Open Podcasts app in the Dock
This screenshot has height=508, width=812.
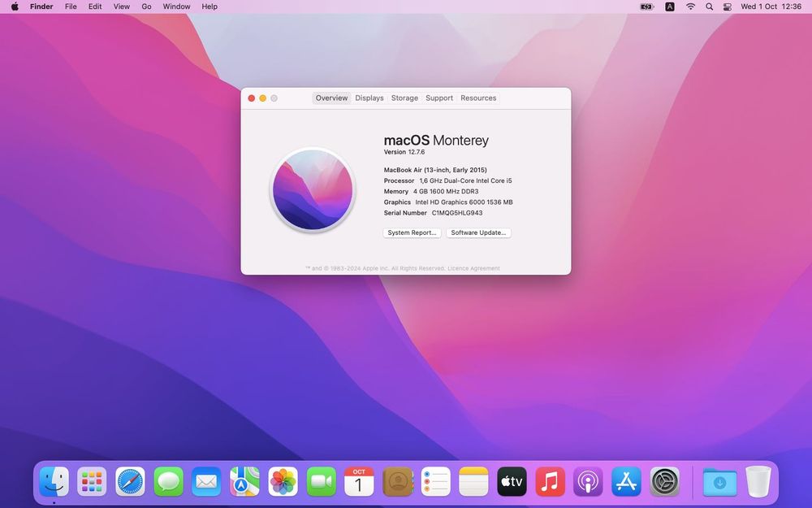click(588, 481)
